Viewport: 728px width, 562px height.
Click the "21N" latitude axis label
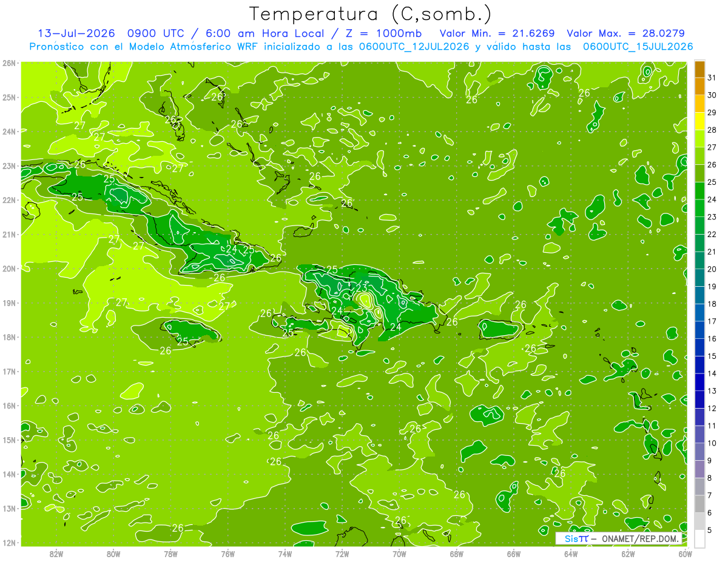pyautogui.click(x=9, y=234)
